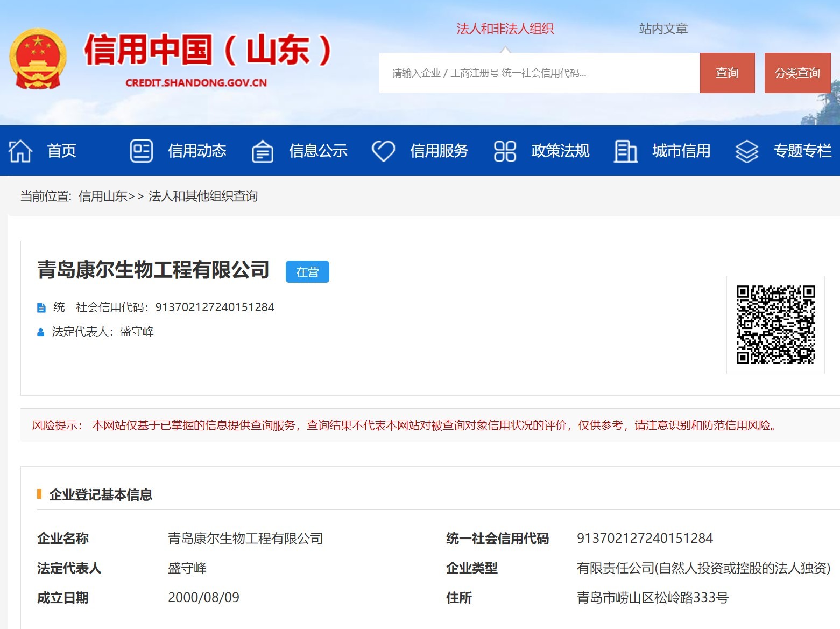
Task: Click the 城市信用 building icon
Action: (626, 151)
